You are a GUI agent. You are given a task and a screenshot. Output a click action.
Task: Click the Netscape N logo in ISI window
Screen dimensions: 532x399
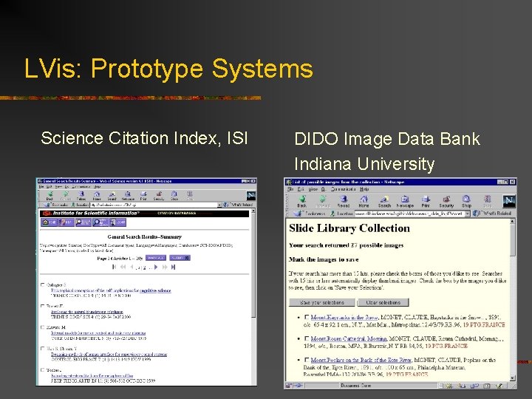tap(250, 195)
